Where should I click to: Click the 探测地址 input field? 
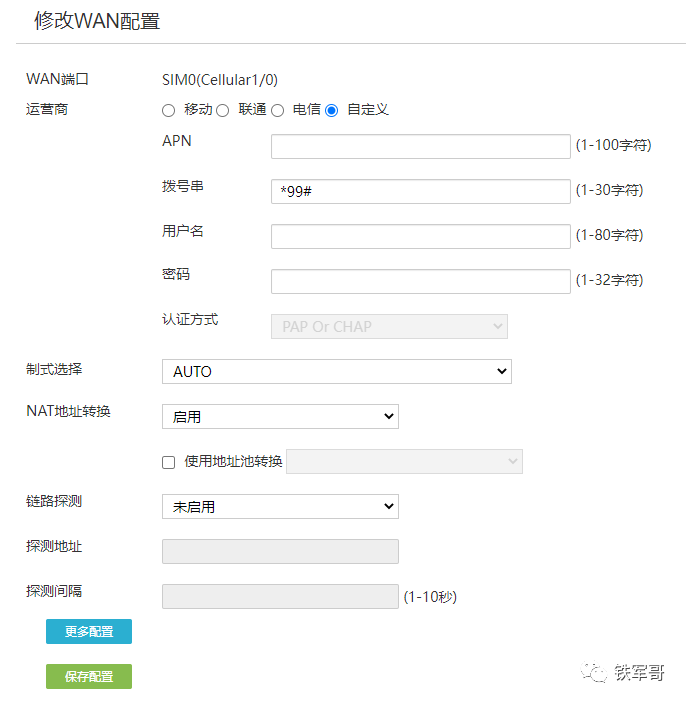point(280,552)
